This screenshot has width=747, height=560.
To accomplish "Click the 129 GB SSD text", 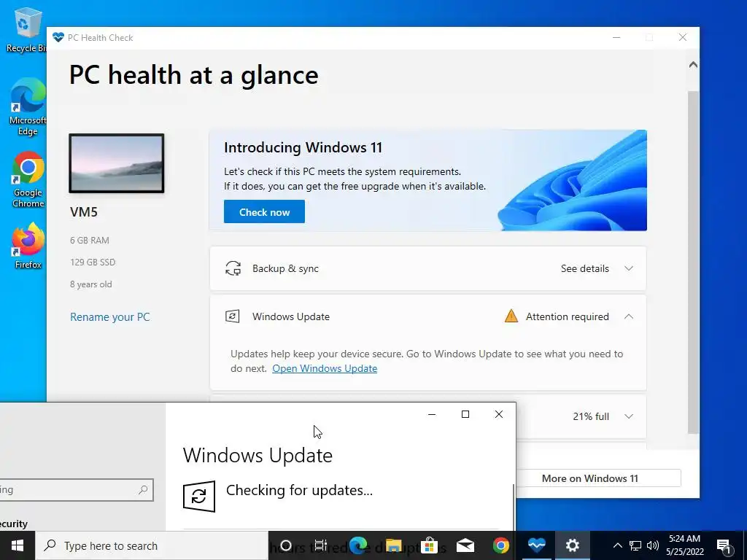I will pyautogui.click(x=93, y=262).
